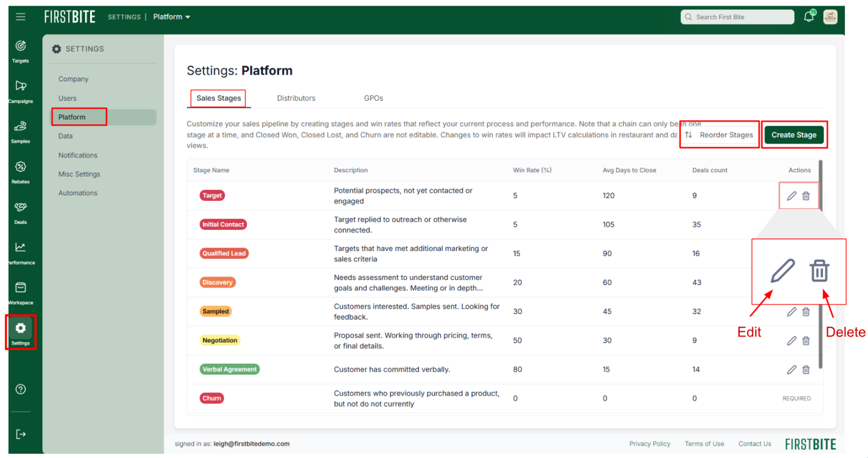Click Initial Contact's avg days value 105
This screenshot has width=868, height=458.
(609, 225)
